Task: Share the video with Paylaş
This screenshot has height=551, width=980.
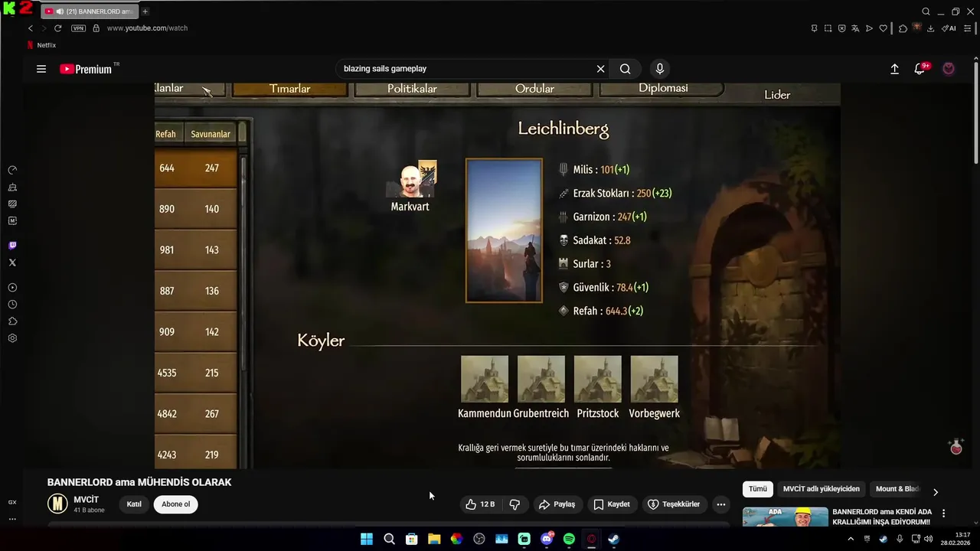Action: point(557,504)
